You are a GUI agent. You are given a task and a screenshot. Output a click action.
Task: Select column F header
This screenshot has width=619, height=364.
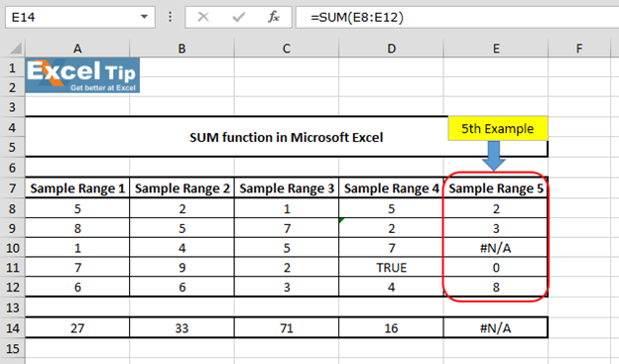click(x=579, y=49)
